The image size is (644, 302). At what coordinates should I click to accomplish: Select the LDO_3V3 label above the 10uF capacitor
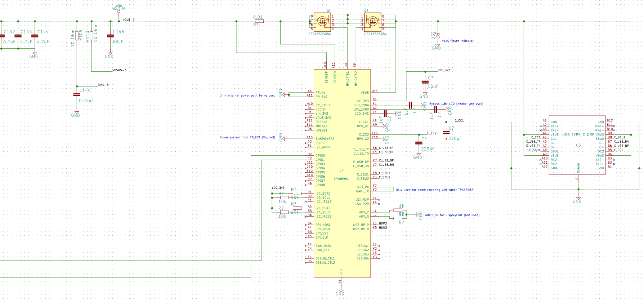point(444,70)
